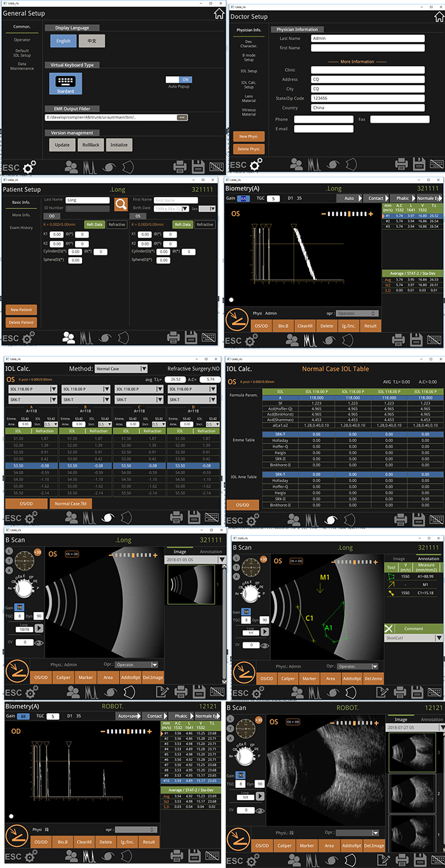Click browse ellipsis for EMR Output path
Screen dimensions: 445x868
tap(182, 118)
